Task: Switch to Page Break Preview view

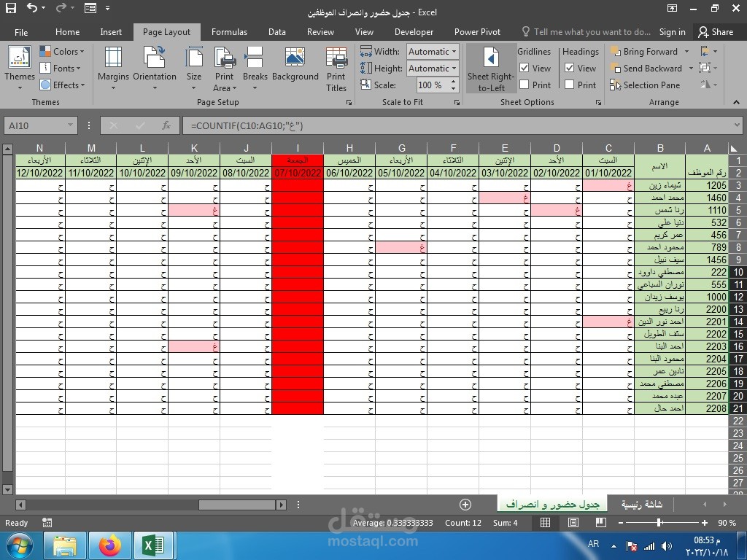Action: [601, 522]
